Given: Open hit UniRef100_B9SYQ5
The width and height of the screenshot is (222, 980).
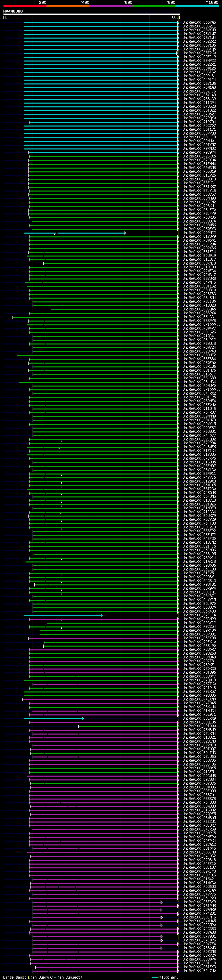Looking at the screenshot, I should [x=199, y=49].
